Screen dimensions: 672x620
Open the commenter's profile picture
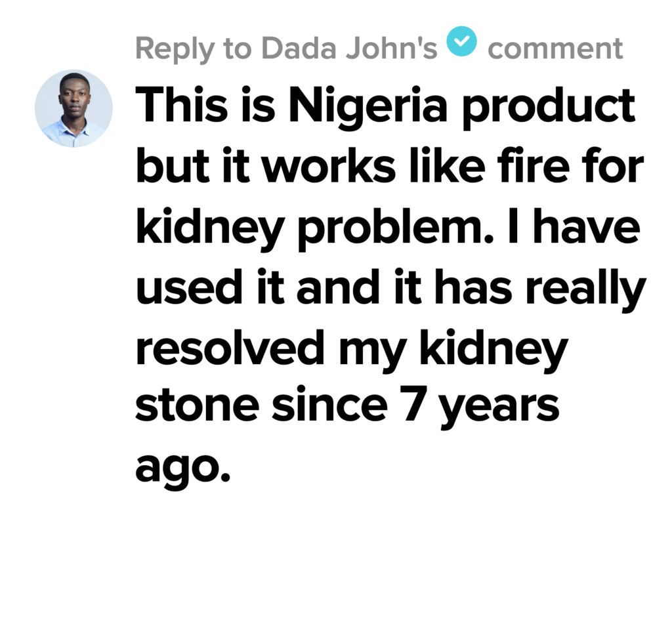[x=73, y=108]
